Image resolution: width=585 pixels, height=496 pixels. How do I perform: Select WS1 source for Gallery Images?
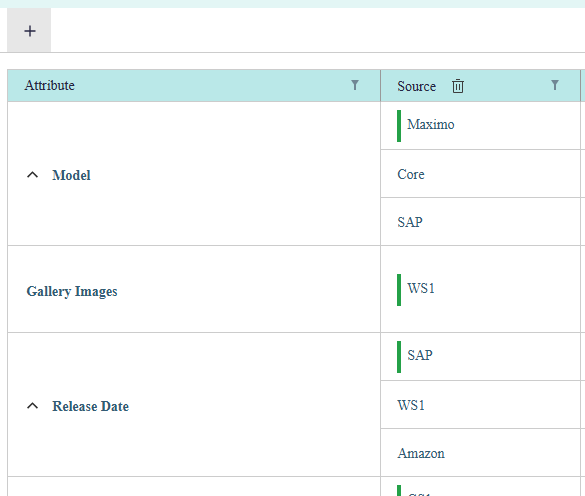coord(421,288)
